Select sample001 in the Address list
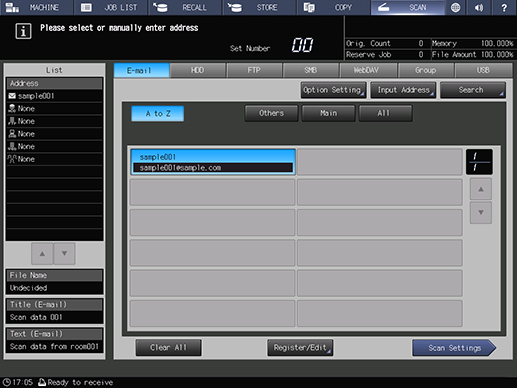Viewport: 517px width, 388px height. pyautogui.click(x=54, y=96)
